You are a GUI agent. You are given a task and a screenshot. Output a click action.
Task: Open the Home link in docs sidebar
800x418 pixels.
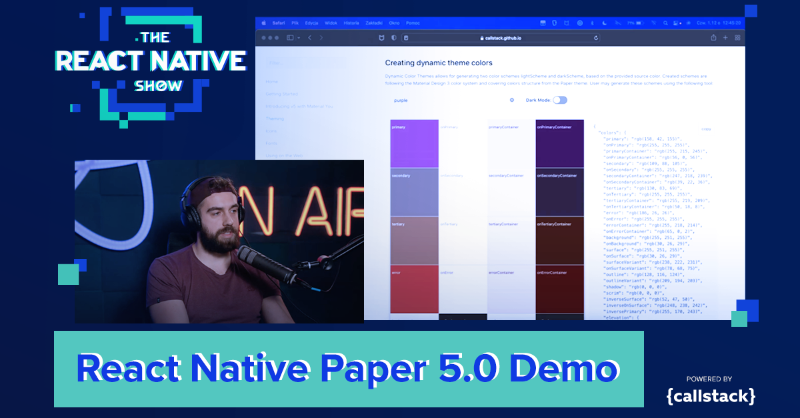tap(271, 82)
